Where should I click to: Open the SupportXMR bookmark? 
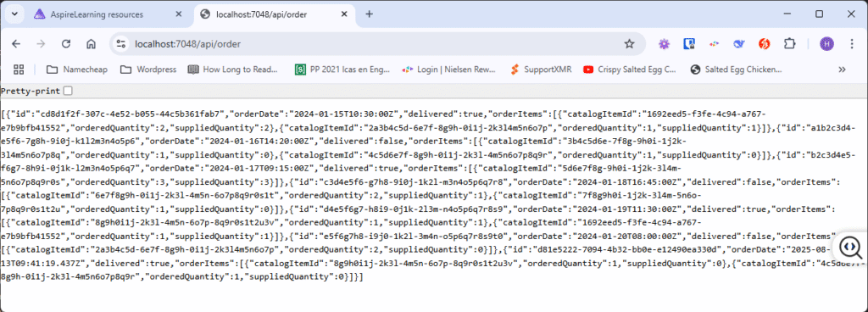click(x=542, y=70)
